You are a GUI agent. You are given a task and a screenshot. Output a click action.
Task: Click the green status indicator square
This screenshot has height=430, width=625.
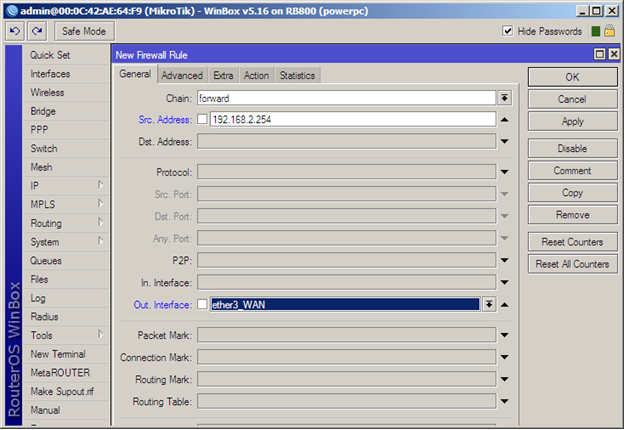pyautogui.click(x=596, y=31)
